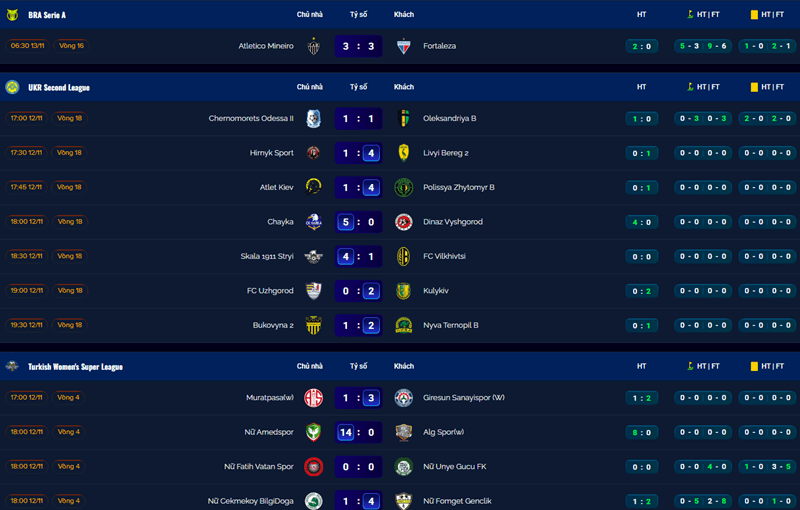Open the Turkish Women's Super League page
The image size is (800, 510).
75,367
